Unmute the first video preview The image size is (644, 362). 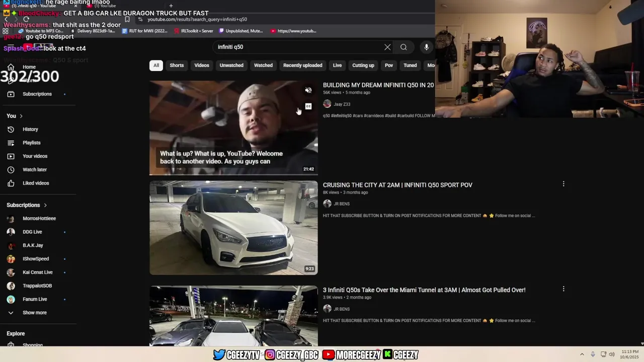(308, 90)
